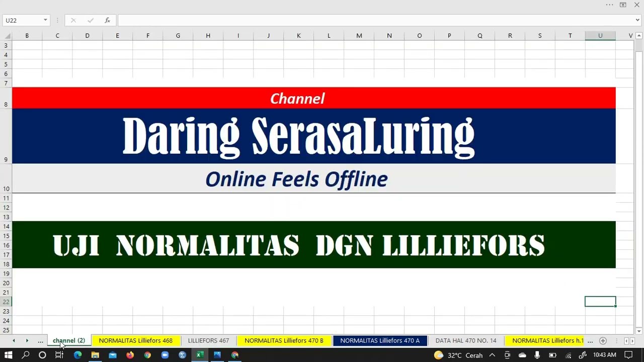The width and height of the screenshot is (644, 362).
Task: Open the Name Box dropdown arrow
Action: [x=45, y=20]
